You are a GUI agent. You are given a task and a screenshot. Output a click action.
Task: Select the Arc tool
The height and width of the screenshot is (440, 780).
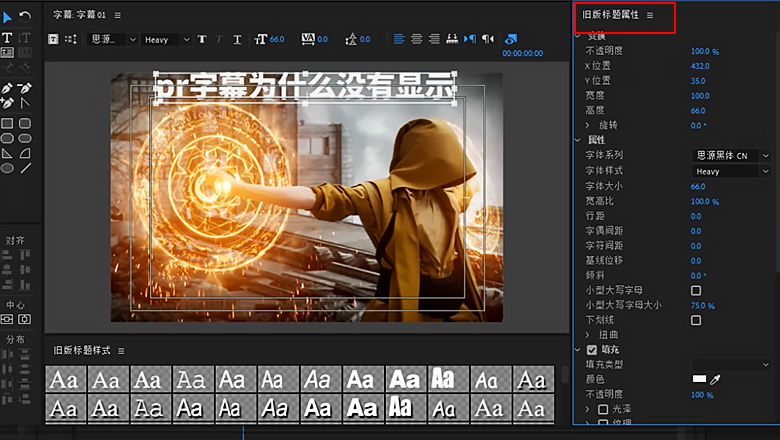click(25, 153)
